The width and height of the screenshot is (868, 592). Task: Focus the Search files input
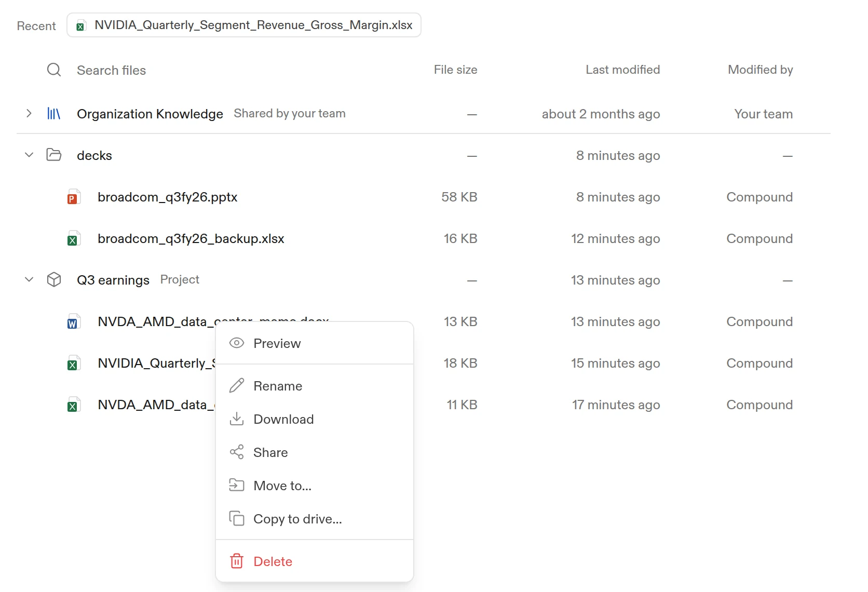111,70
